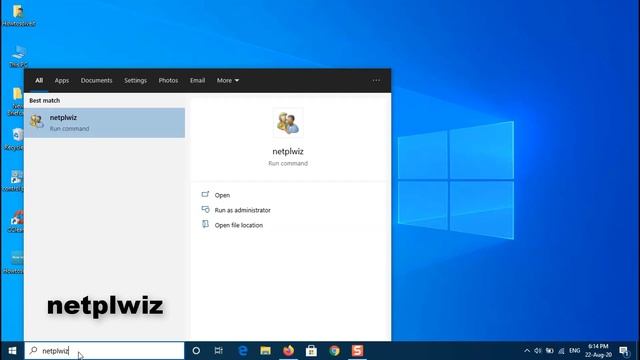Click the Open file location icon
The height and width of the screenshot is (360, 640).
click(205, 224)
